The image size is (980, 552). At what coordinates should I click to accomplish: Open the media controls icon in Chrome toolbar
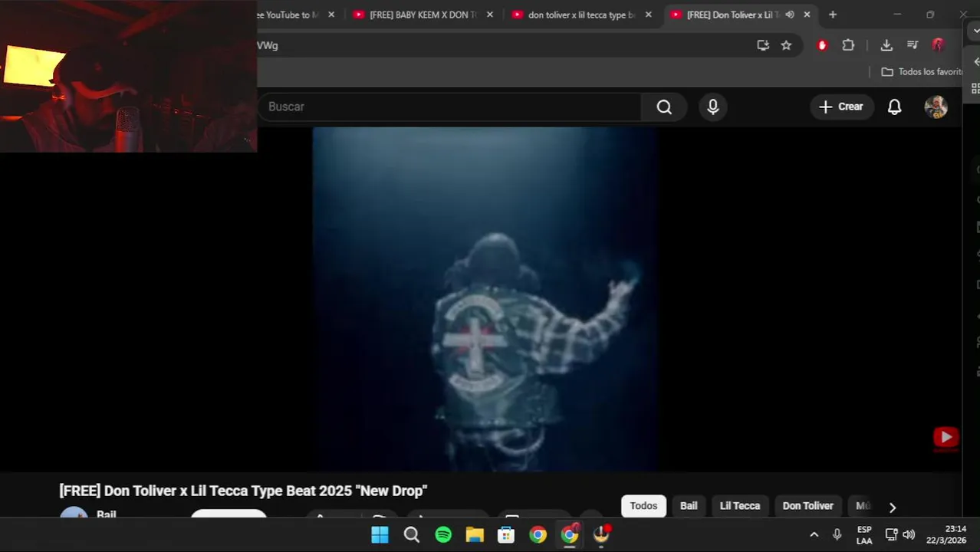click(913, 45)
